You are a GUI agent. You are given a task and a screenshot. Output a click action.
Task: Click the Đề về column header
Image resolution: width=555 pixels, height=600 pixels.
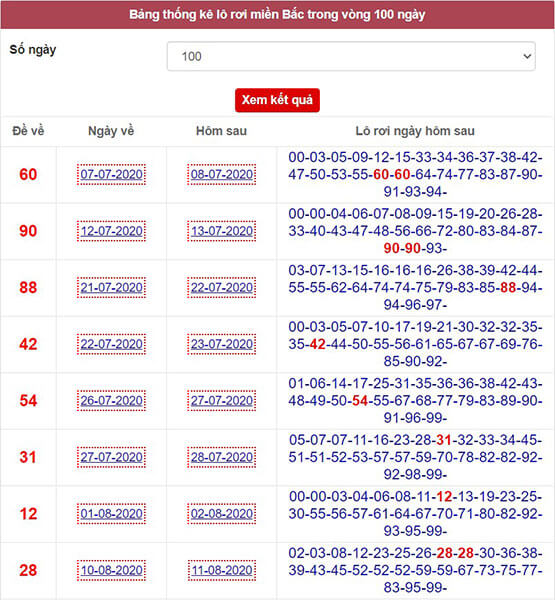tap(28, 131)
